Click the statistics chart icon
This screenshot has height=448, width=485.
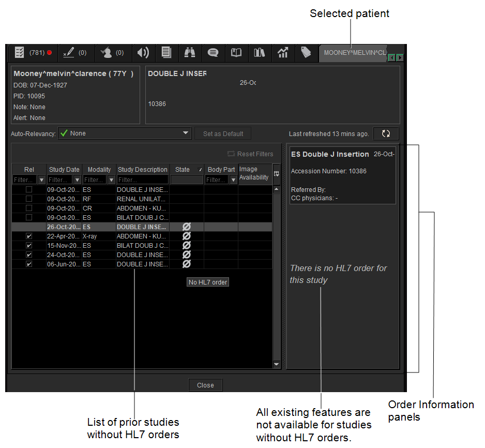point(283,52)
